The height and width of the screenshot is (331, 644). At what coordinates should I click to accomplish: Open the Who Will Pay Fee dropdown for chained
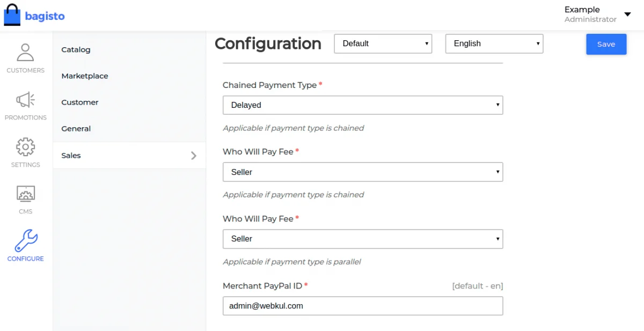(x=363, y=172)
